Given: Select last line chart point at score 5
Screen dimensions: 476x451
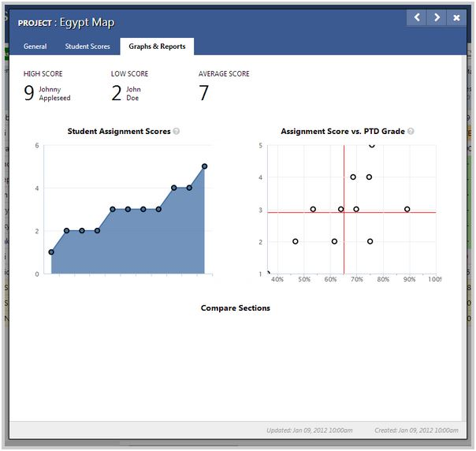Looking at the screenshot, I should click(x=204, y=166).
